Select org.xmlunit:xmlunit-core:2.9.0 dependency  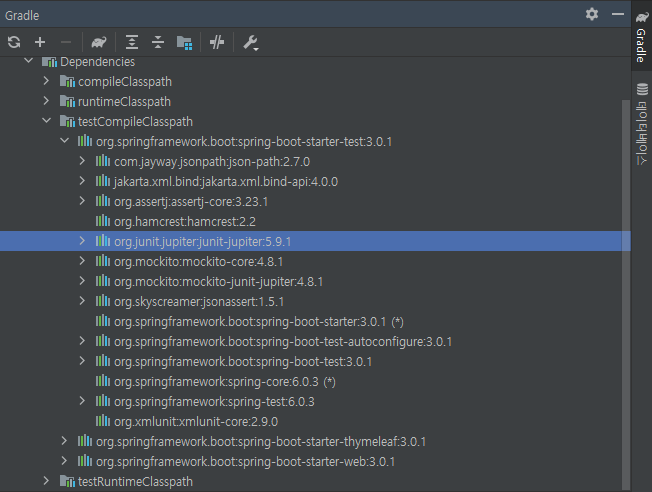point(196,422)
